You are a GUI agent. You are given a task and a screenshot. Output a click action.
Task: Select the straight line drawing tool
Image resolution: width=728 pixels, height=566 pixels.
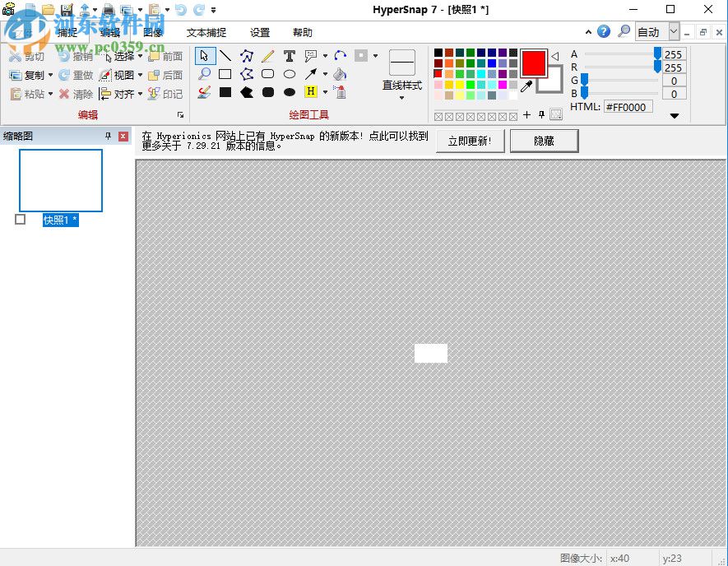coord(225,56)
